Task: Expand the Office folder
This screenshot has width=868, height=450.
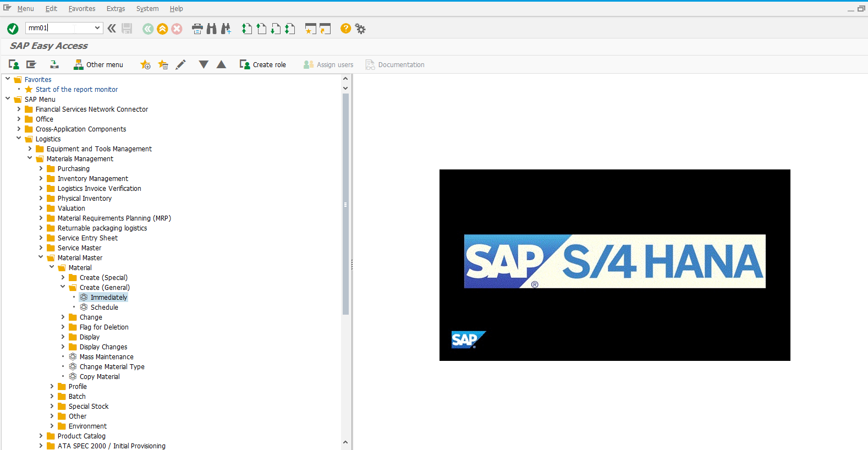Action: [19, 119]
